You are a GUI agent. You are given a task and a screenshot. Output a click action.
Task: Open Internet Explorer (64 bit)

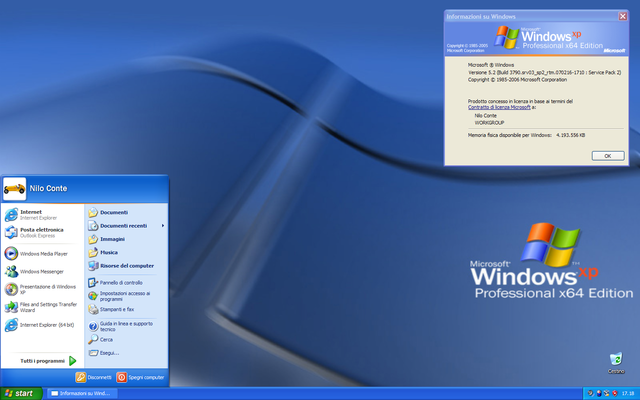click(x=42, y=325)
